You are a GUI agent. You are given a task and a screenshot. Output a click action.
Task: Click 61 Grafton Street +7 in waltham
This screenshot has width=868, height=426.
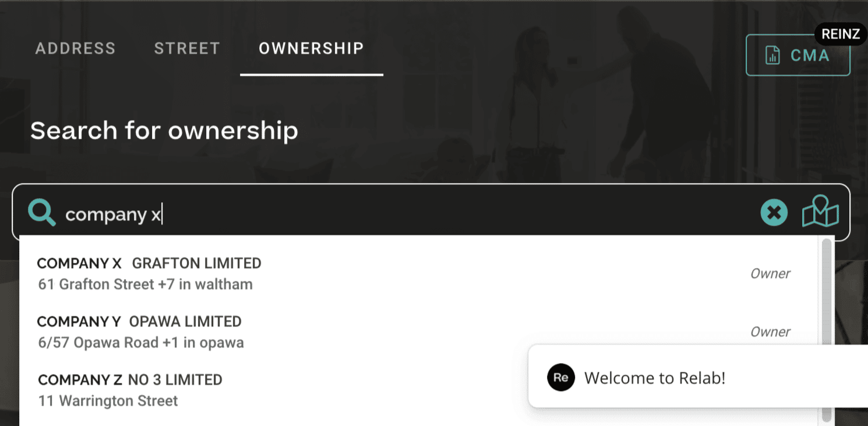[x=146, y=284]
